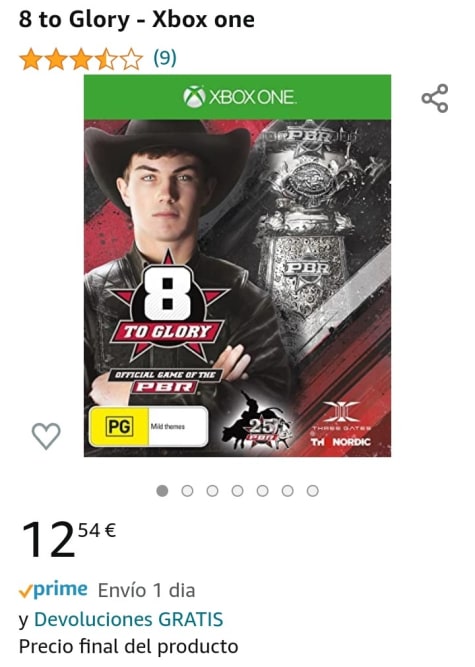Click the THQ Nordic logo on cover
The image size is (475, 667).
pyautogui.click(x=340, y=442)
